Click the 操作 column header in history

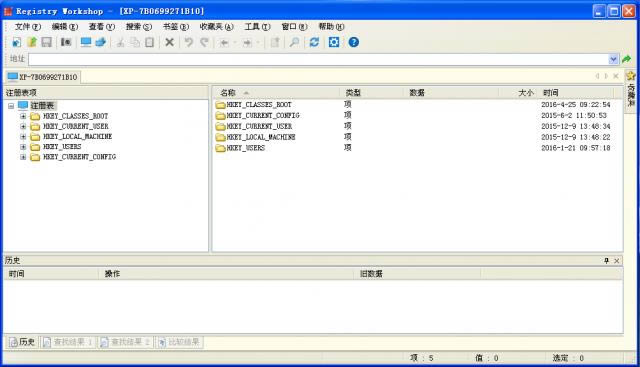(226, 274)
